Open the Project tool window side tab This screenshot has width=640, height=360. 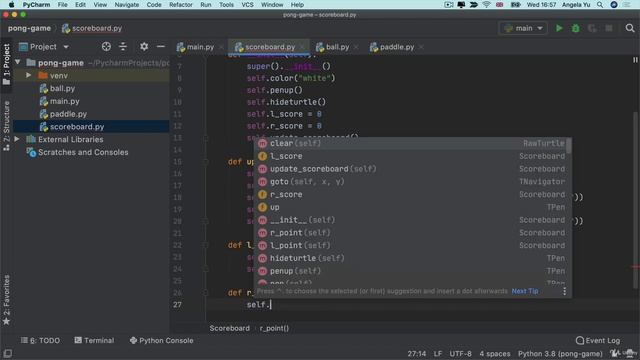tap(6, 64)
